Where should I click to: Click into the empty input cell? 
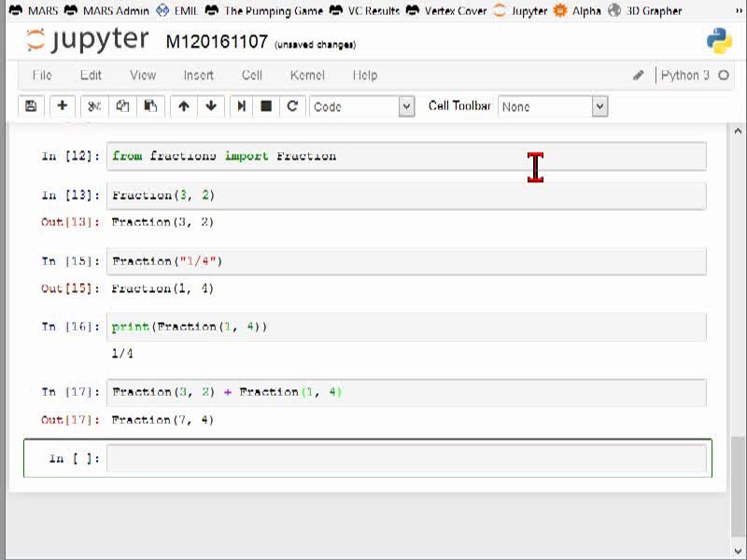[x=406, y=458]
